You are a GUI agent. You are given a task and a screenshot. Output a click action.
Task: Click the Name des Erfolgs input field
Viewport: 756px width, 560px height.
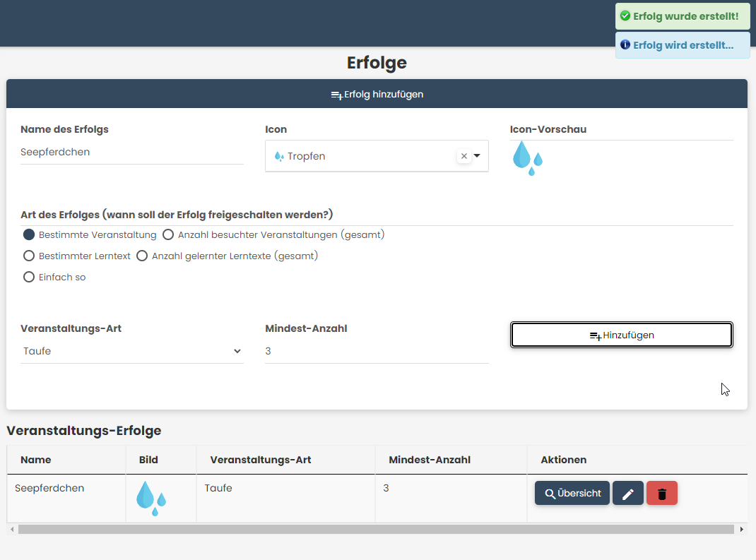click(131, 152)
